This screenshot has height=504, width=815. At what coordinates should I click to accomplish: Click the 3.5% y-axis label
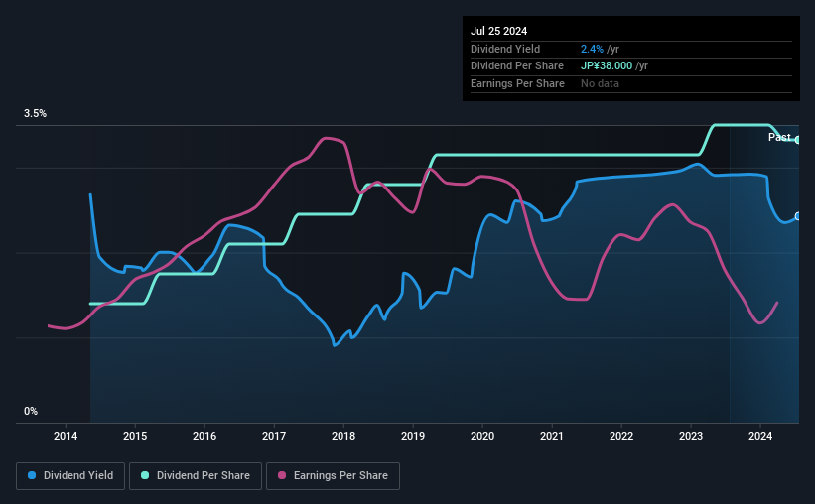[x=35, y=113]
